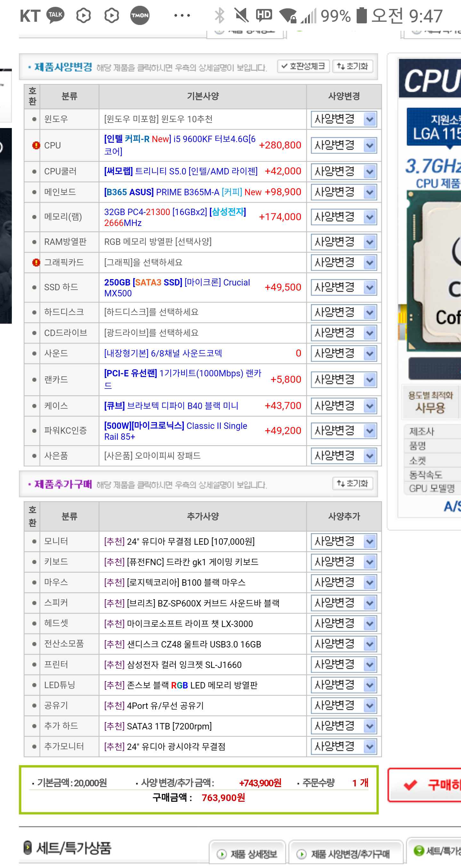Select the 브라보텍 디파이 B40 case link
Viewport: 461px width, 868px height.
171,406
